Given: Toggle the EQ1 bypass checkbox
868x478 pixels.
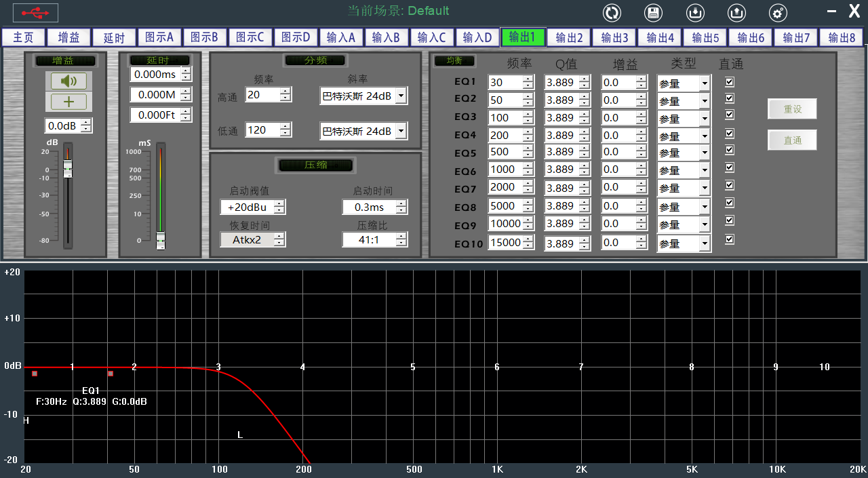Looking at the screenshot, I should coord(730,82).
